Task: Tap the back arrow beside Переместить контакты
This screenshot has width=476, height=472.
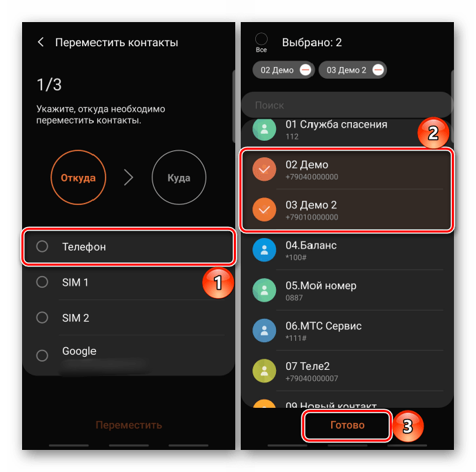Action: 41,42
